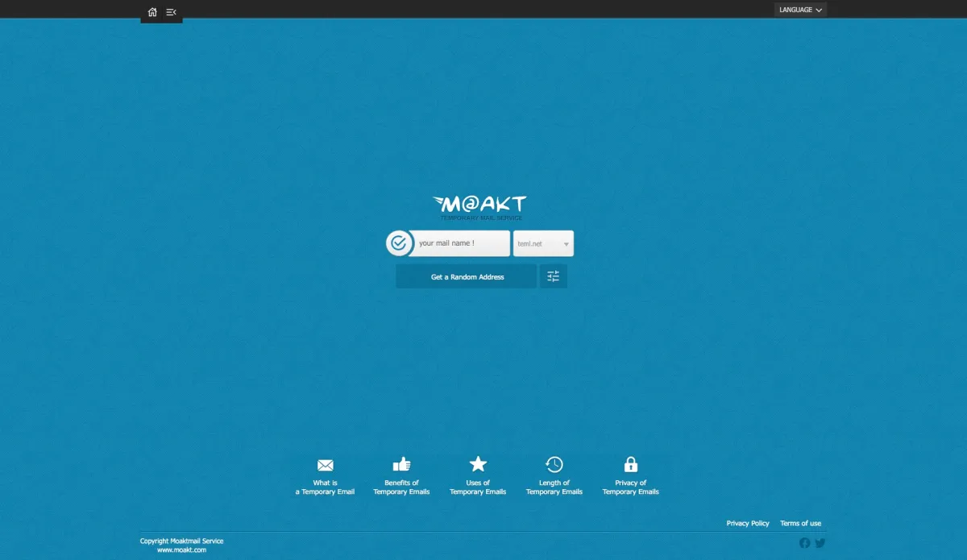
Task: Open Moakt's Twitter icon in footer
Action: click(x=820, y=542)
